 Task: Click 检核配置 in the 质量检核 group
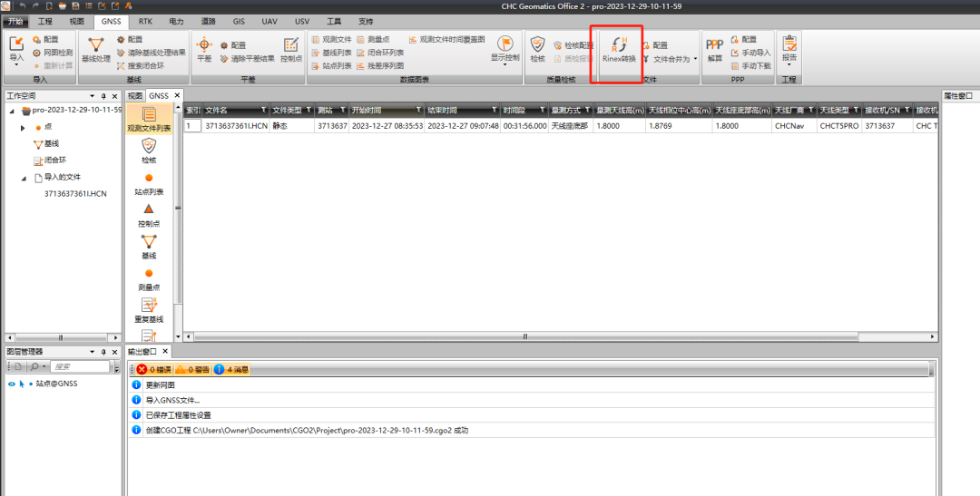click(x=573, y=45)
